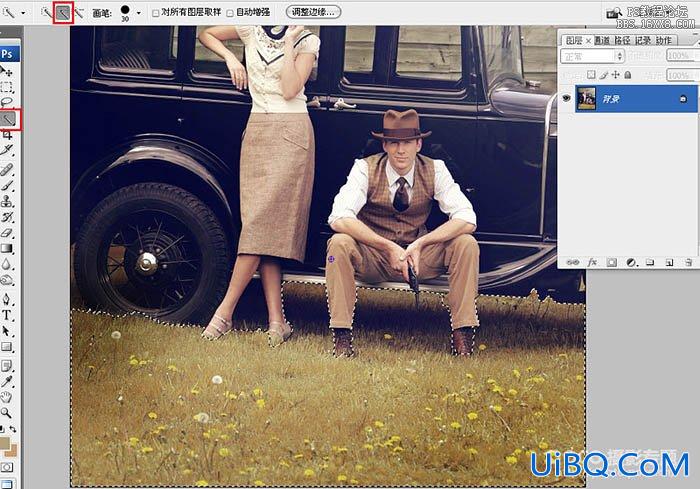The height and width of the screenshot is (489, 700).
Task: Toggle Quick Mask mode
Action: 7,468
